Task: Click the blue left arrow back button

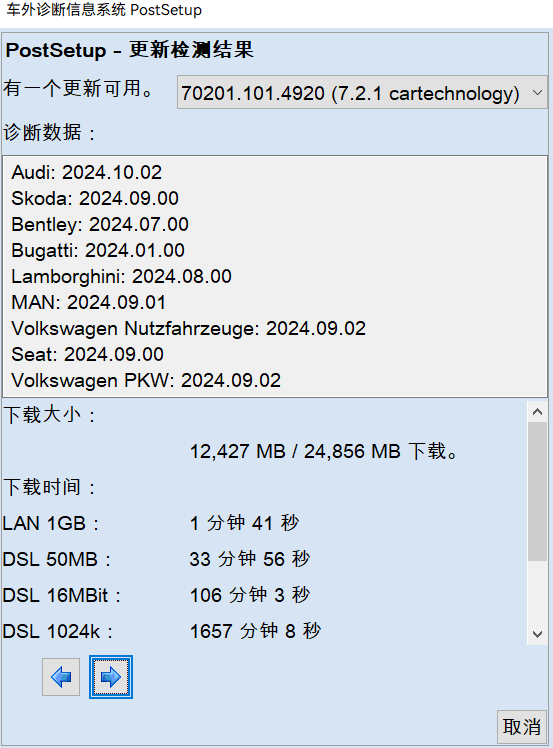Action: [x=61, y=677]
